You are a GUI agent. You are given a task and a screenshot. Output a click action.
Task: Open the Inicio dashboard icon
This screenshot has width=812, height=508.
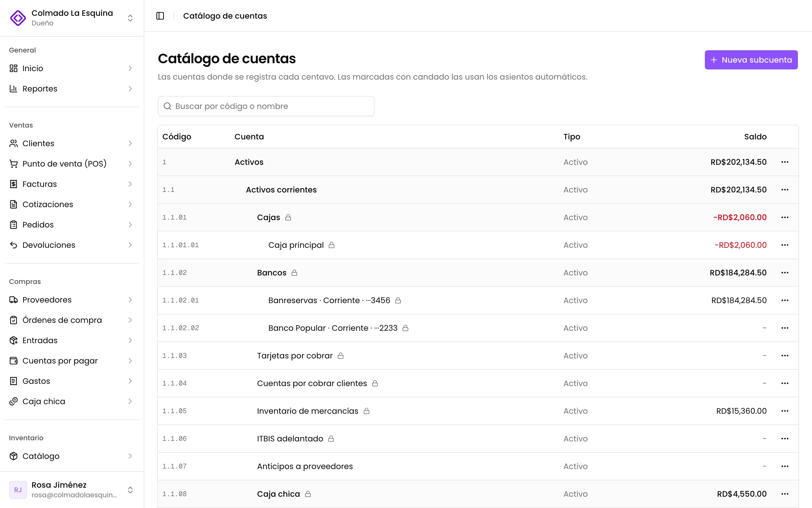(14, 69)
